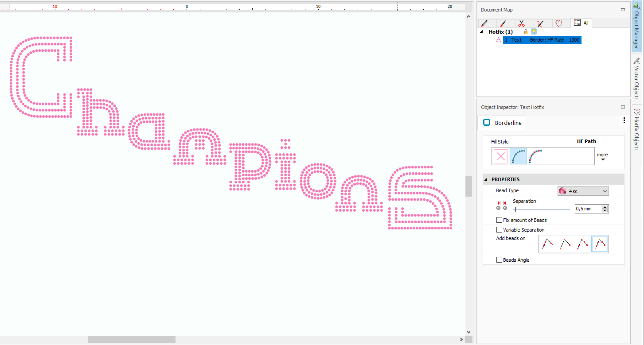Choose the single-color bead path fill style
This screenshot has height=345, width=644.
[x=518, y=156]
